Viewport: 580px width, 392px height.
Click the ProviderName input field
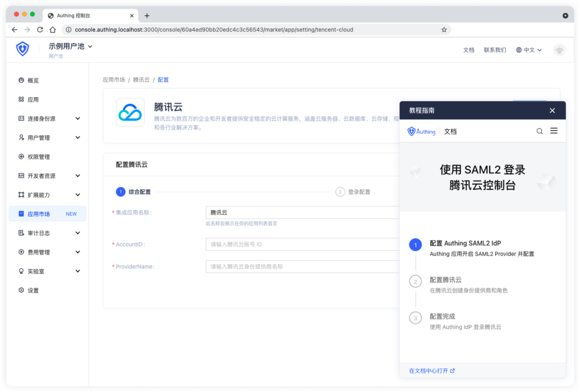302,266
